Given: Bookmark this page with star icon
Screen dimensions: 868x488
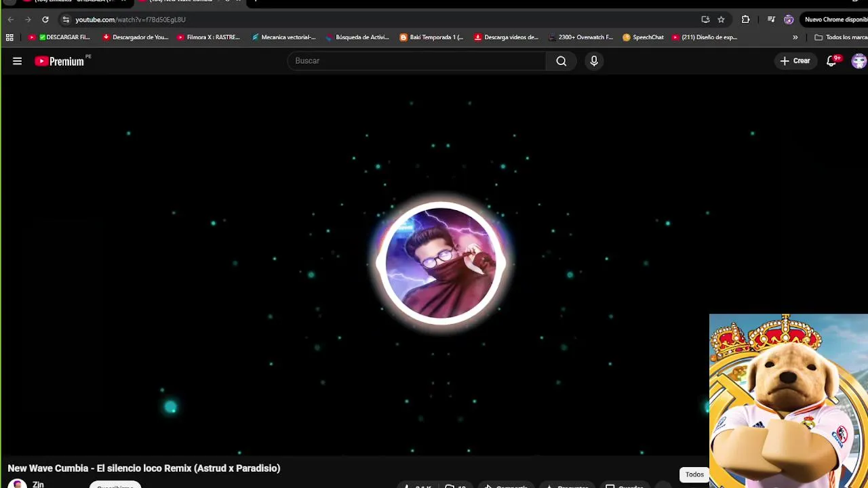Looking at the screenshot, I should coord(721,20).
